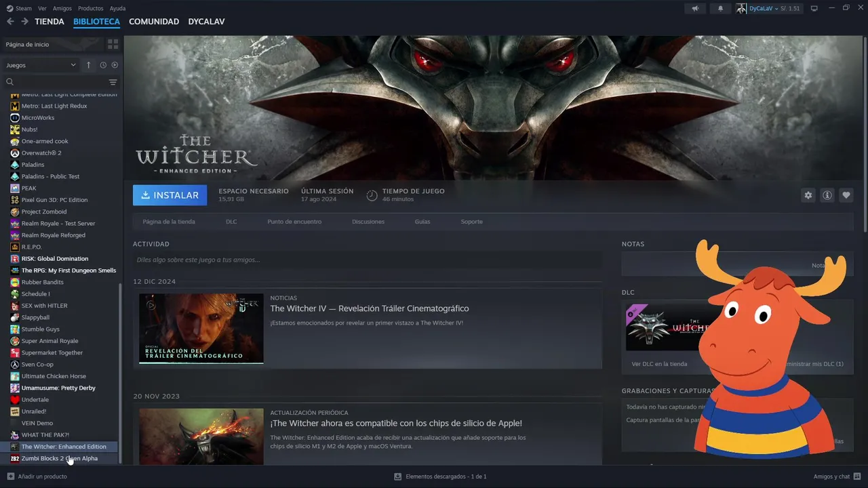This screenshot has width=868, height=488.
Task: Go to COMUNIDAD section
Action: [154, 22]
